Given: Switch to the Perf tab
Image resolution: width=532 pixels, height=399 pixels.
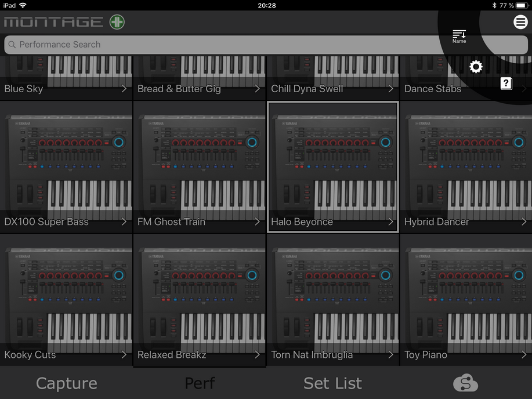Looking at the screenshot, I should [x=200, y=383].
